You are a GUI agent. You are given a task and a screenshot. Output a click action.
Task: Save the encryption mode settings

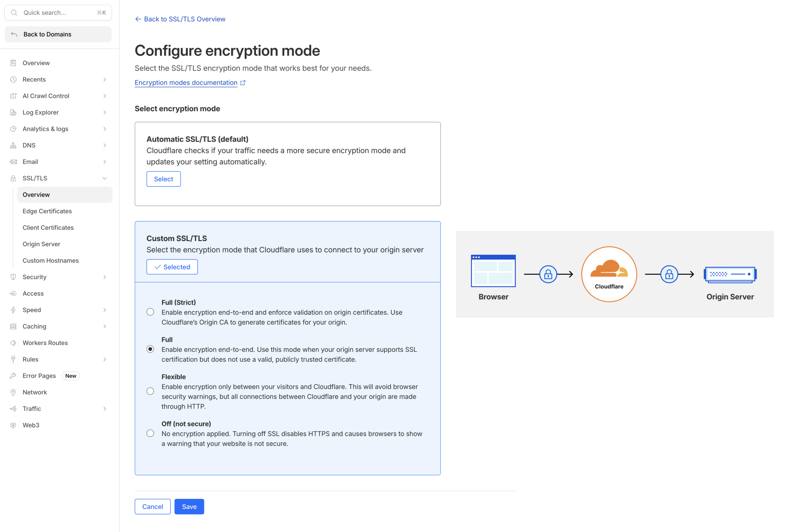click(x=189, y=507)
